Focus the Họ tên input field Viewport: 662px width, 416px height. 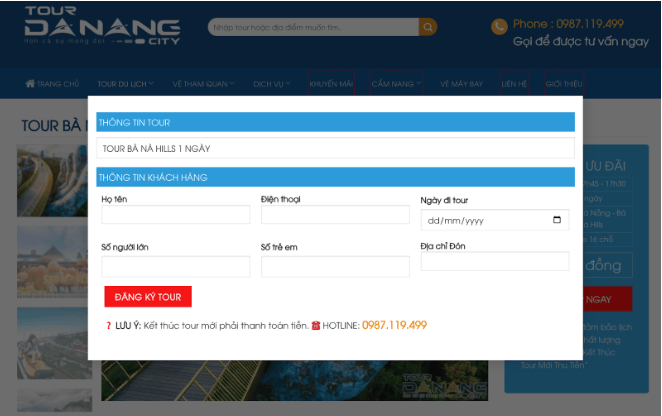[x=176, y=215]
